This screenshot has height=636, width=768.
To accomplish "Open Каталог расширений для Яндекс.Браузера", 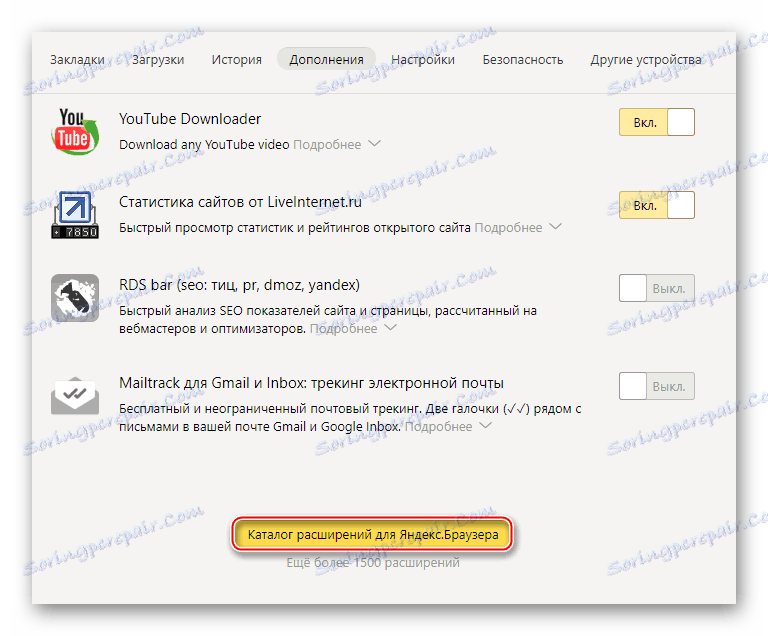I will pos(373,534).
